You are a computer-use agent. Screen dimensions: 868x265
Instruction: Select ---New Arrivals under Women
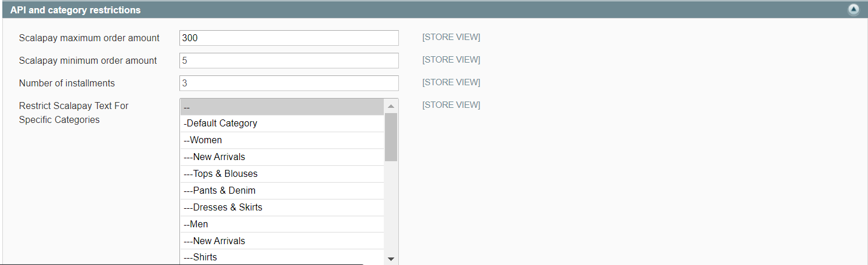coord(282,157)
